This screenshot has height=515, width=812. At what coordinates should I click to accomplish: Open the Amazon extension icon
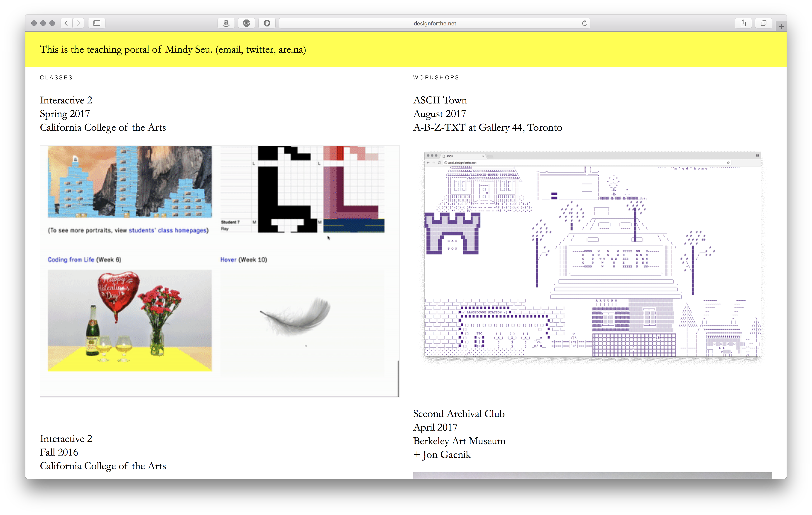point(226,23)
